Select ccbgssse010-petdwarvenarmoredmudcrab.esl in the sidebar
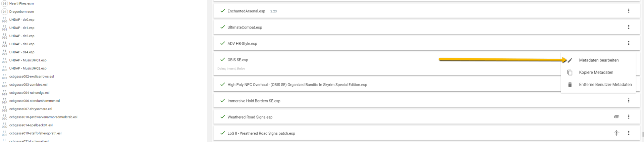Viewport: 644px width, 142px height. coord(43,117)
